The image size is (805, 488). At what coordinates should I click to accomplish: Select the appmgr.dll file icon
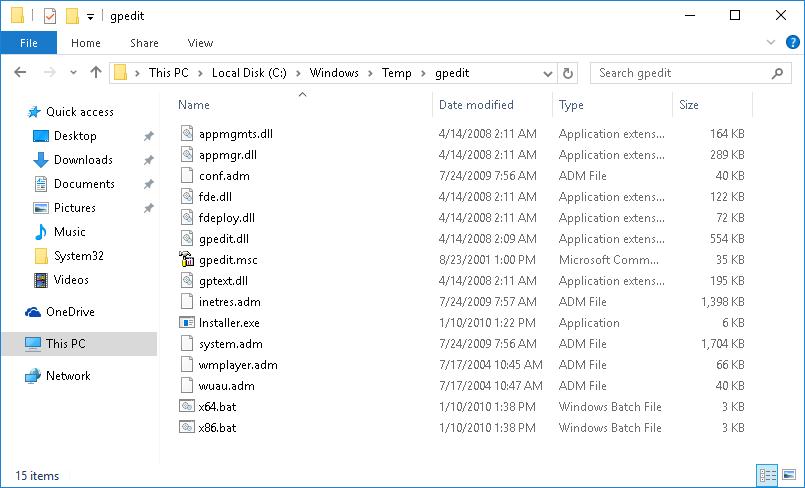coord(187,154)
